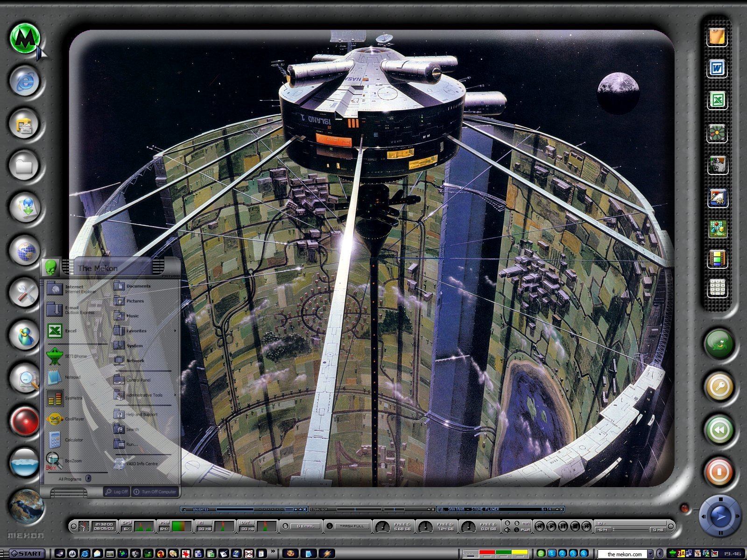Viewport: 747px width, 560px height.
Task: Open Internet Explorer from the left dock
Action: click(25, 81)
